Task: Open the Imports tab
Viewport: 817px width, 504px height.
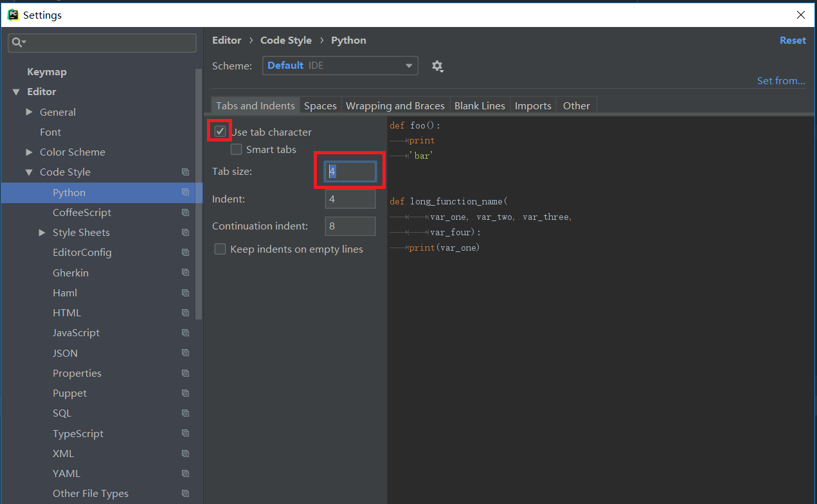Action: pyautogui.click(x=532, y=105)
